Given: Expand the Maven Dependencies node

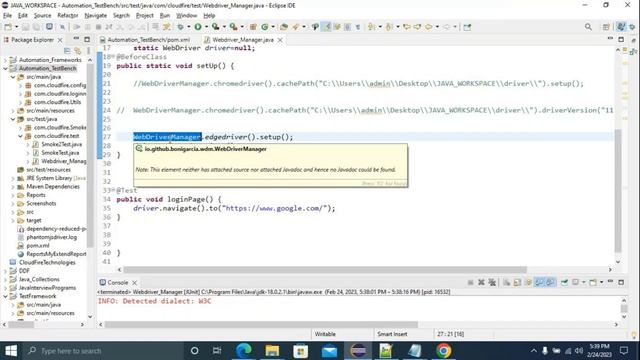Looking at the screenshot, I should click(13, 187).
